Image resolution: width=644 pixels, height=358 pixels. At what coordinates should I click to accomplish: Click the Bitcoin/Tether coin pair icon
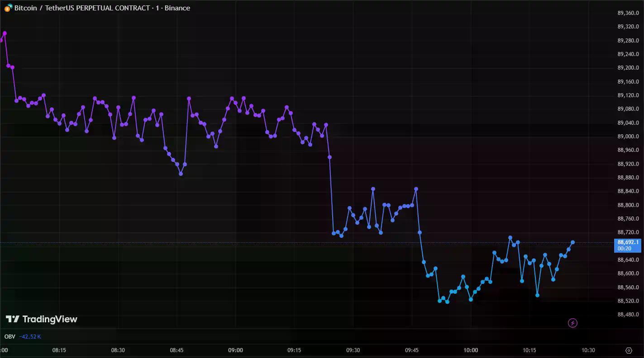(x=8, y=8)
